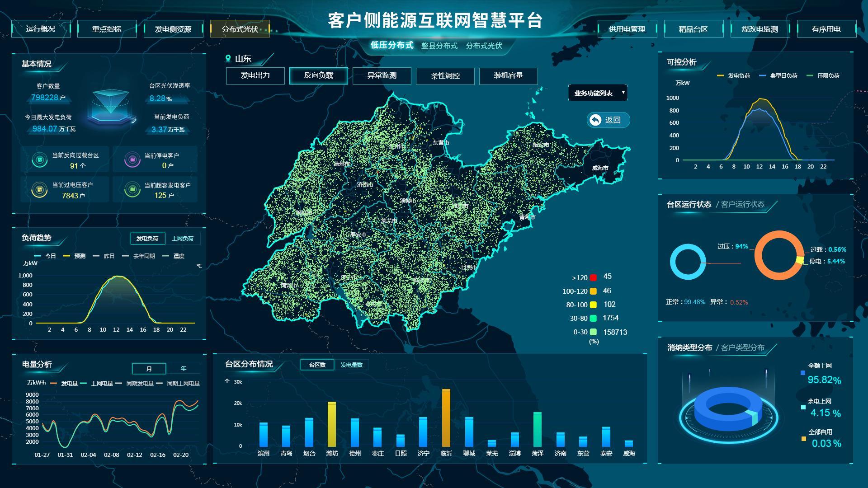
Task: Toggle 发电量数 in the 台区分布情况 panel
Action: (351, 365)
